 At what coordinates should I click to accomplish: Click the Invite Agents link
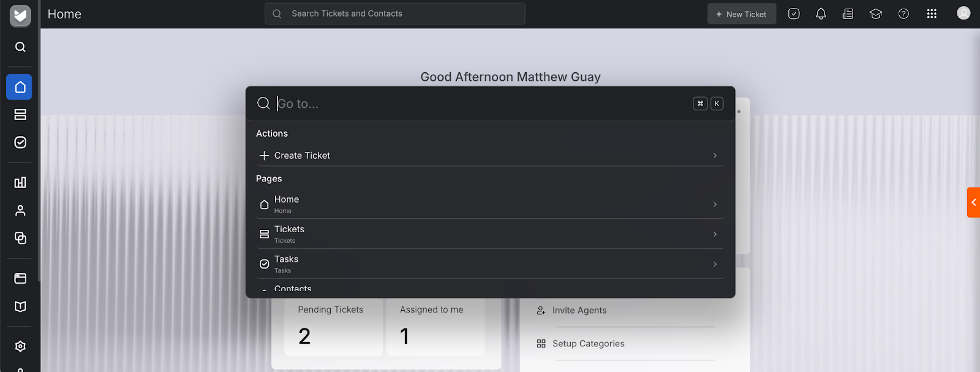coord(579,310)
